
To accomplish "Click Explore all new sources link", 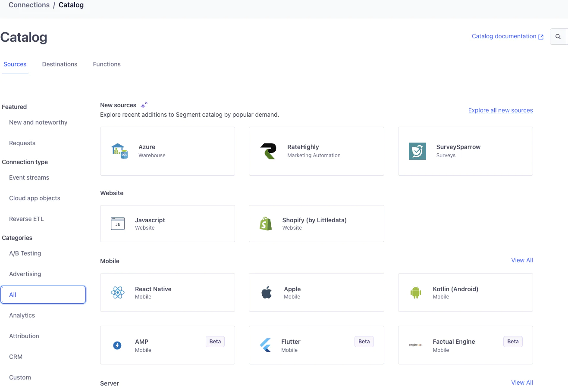I will 500,110.
